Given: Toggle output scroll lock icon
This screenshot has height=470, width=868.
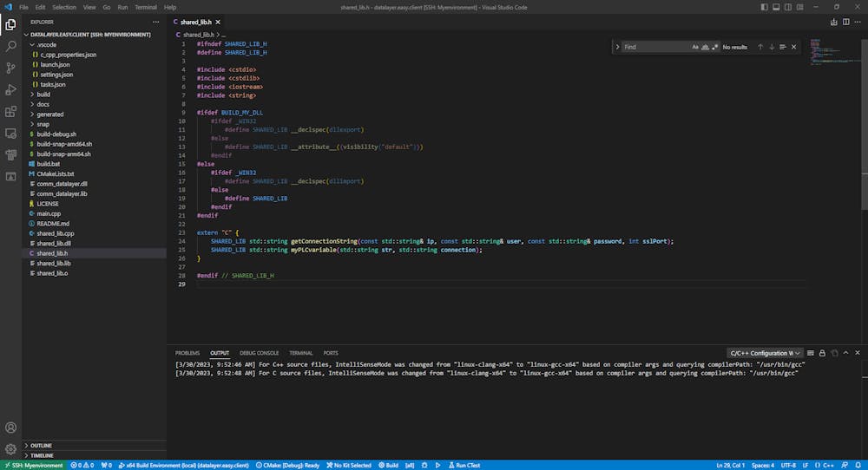Looking at the screenshot, I should pyautogui.click(x=822, y=353).
